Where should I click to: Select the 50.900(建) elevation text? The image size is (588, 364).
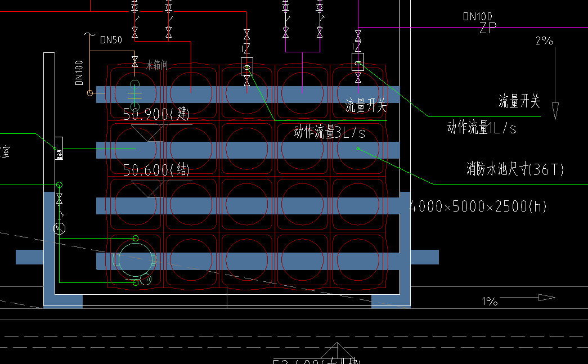coord(156,114)
